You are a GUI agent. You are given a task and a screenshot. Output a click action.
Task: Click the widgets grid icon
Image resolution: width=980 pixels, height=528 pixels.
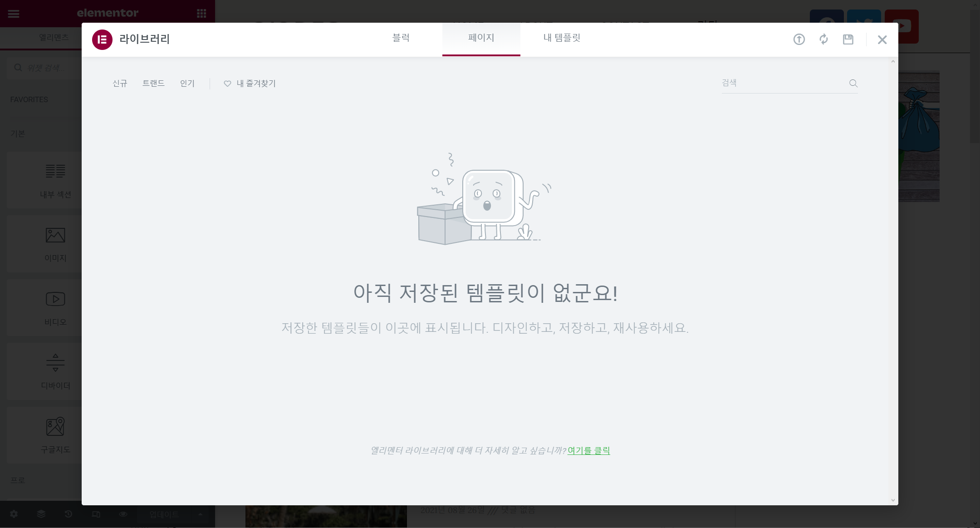201,13
